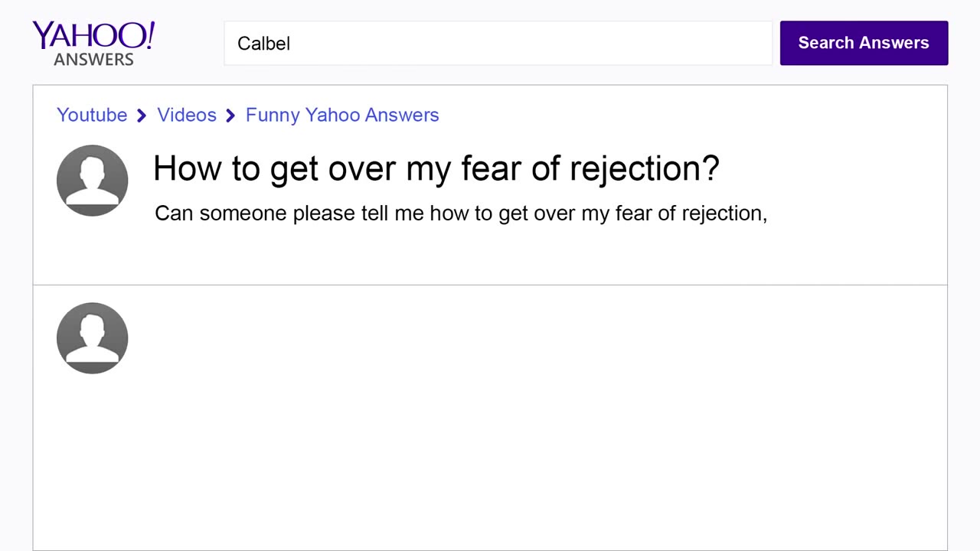Open the Videos breadcrumb category
Viewport: 980px width, 551px height.
click(x=187, y=115)
